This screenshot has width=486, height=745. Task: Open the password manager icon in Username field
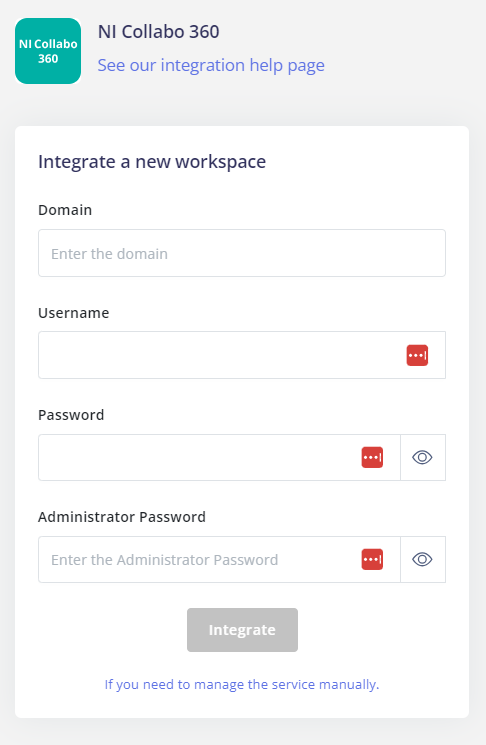coord(417,355)
